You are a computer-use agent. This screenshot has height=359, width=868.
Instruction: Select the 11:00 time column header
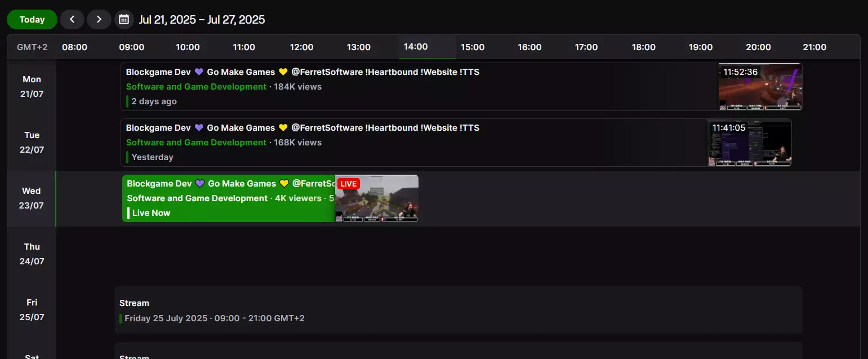244,47
